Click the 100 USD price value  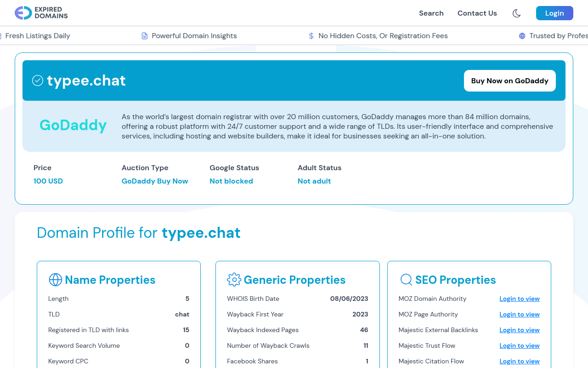[x=48, y=181]
